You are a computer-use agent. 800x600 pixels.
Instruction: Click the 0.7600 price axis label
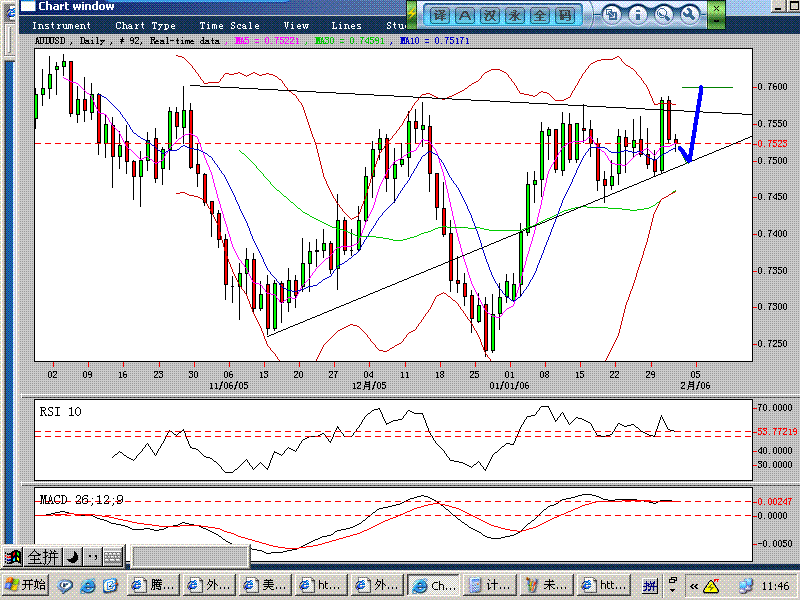pos(772,87)
